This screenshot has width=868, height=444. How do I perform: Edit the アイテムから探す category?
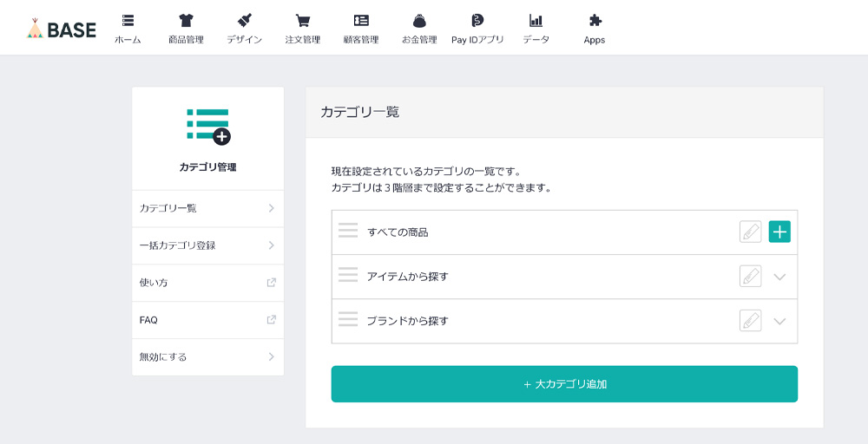(x=750, y=276)
